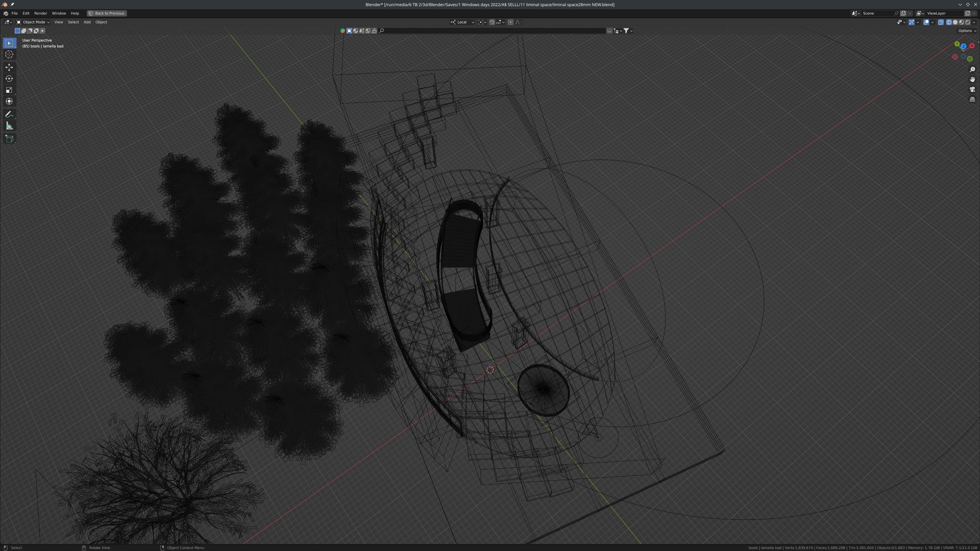Viewport: 980px width, 551px height.
Task: Open the Add menu
Action: [87, 22]
